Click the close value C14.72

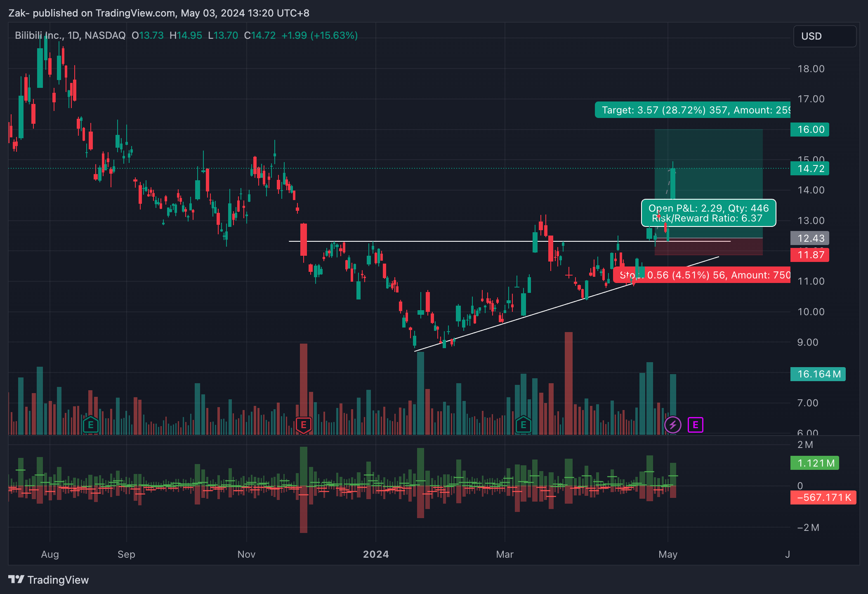(x=260, y=35)
